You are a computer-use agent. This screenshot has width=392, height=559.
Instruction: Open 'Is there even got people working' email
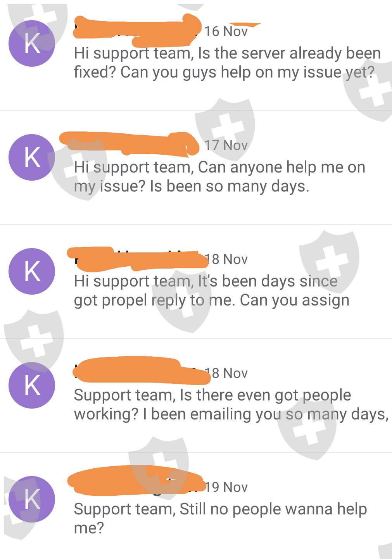click(x=196, y=395)
